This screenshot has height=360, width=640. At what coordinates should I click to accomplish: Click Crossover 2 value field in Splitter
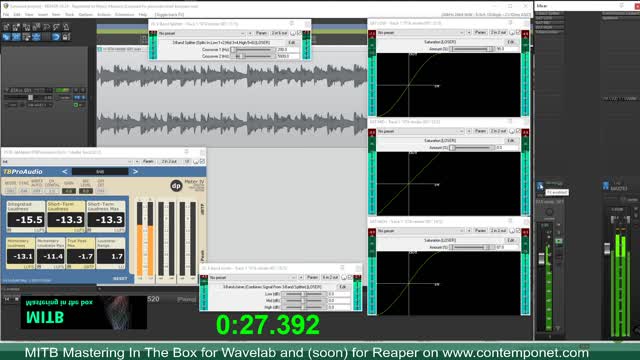tap(288, 56)
